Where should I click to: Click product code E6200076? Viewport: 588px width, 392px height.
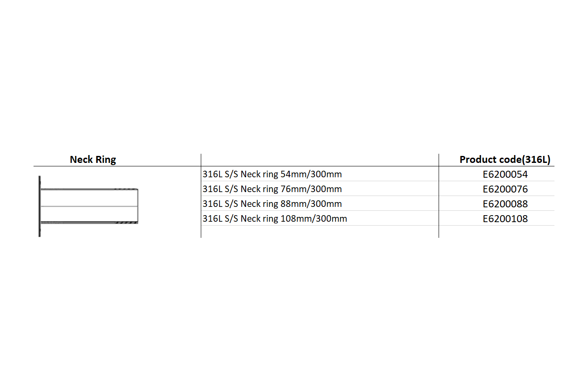505,189
